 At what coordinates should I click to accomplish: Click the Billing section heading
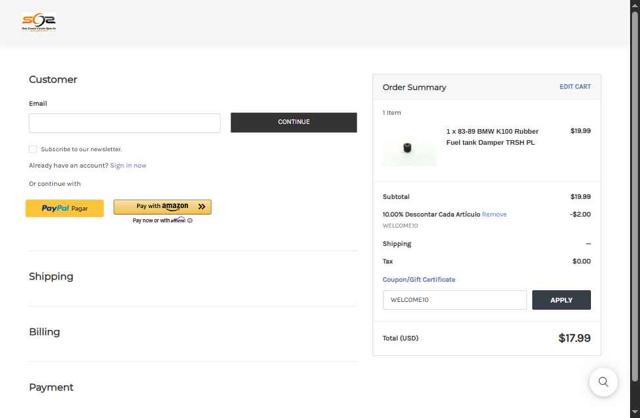[x=44, y=332]
